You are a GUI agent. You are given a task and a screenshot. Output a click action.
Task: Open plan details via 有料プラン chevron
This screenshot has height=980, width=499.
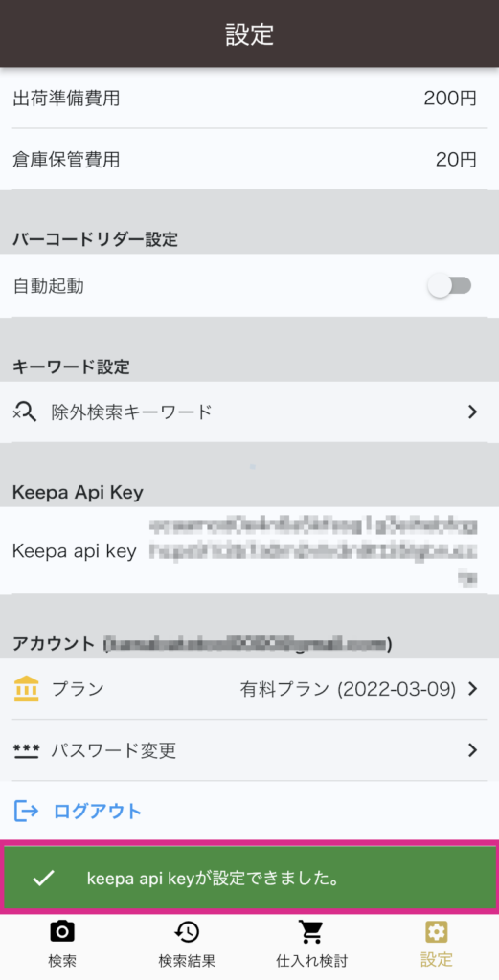coord(473,689)
